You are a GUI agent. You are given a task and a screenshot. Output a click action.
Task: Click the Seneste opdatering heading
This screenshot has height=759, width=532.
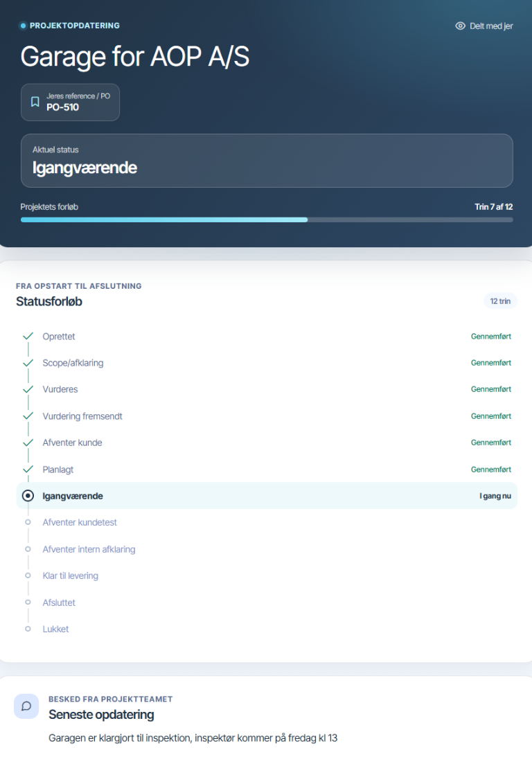pyautogui.click(x=101, y=715)
